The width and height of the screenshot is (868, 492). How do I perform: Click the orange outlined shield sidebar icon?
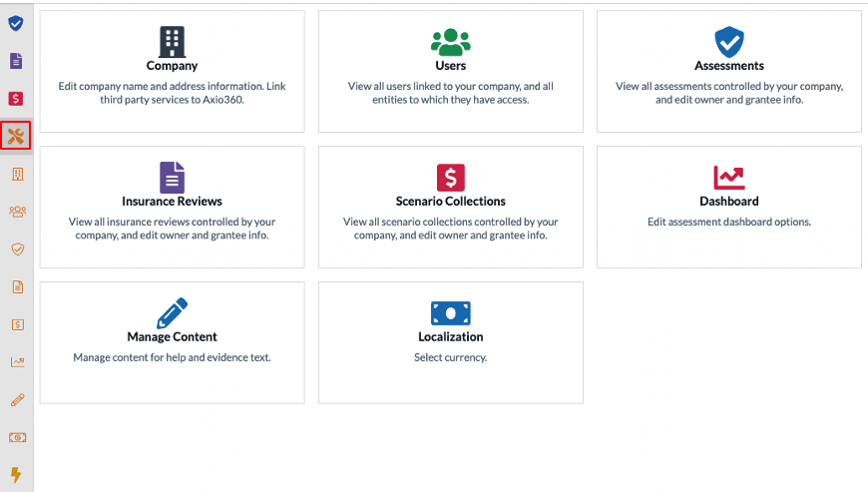[18, 249]
